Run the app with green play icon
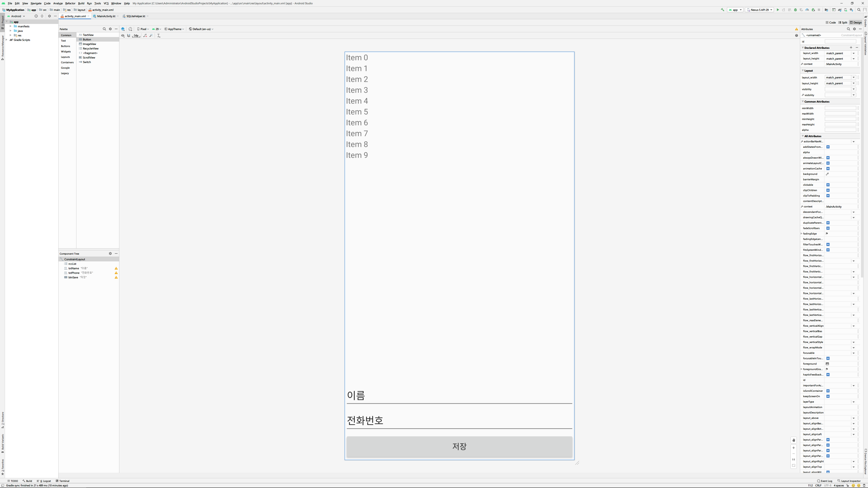868x488 pixels. pos(778,10)
